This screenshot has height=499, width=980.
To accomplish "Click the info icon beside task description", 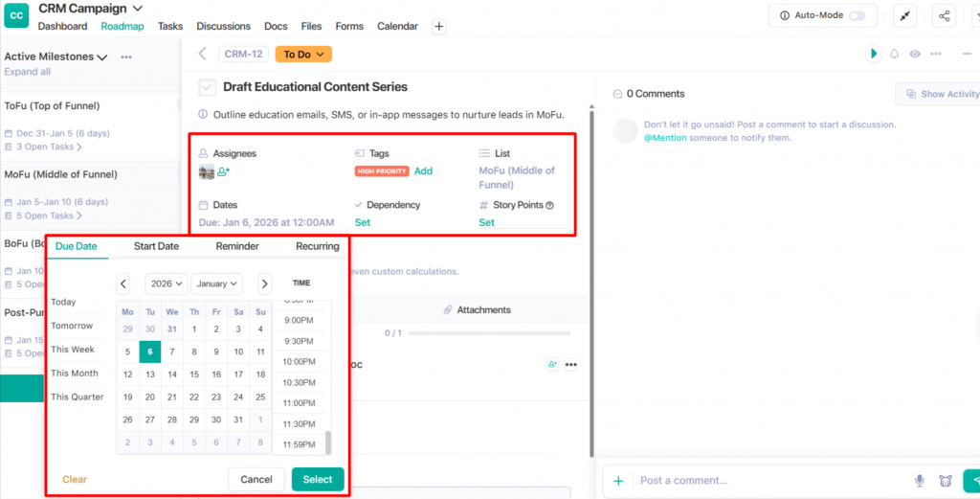I will (203, 114).
